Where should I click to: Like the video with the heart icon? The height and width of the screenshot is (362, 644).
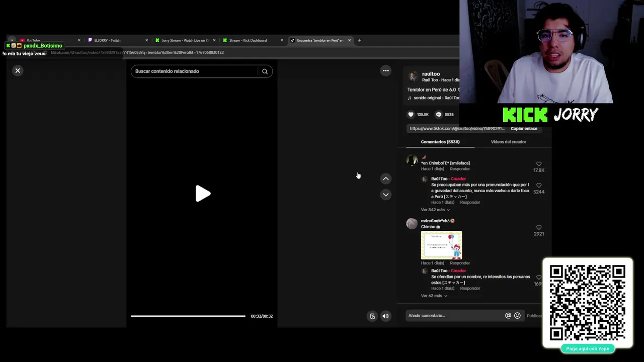coord(411,115)
